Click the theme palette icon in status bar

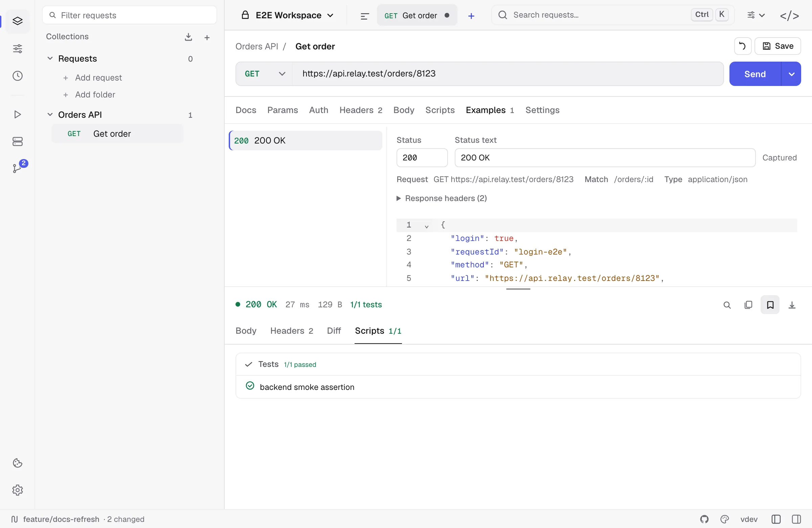(x=725, y=519)
